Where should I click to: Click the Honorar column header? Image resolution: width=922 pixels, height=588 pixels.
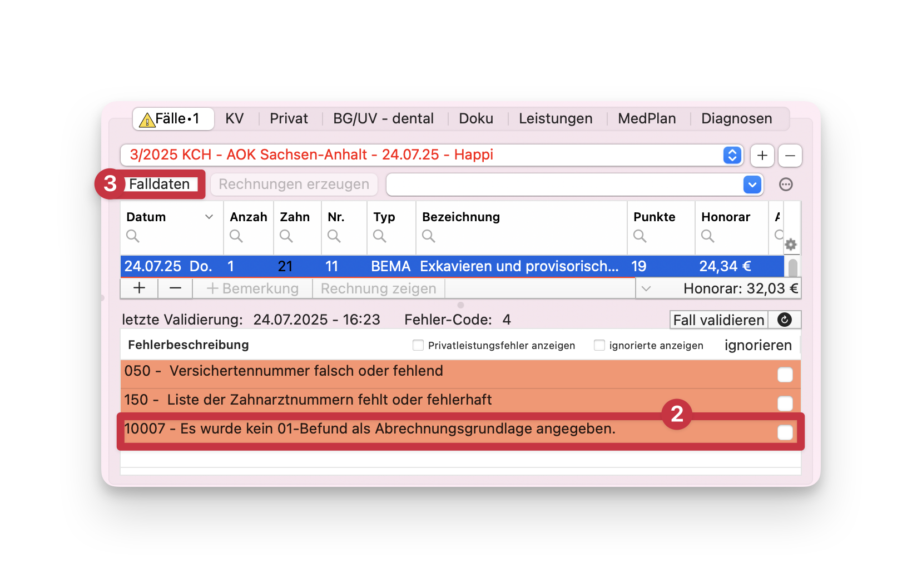coord(726,217)
